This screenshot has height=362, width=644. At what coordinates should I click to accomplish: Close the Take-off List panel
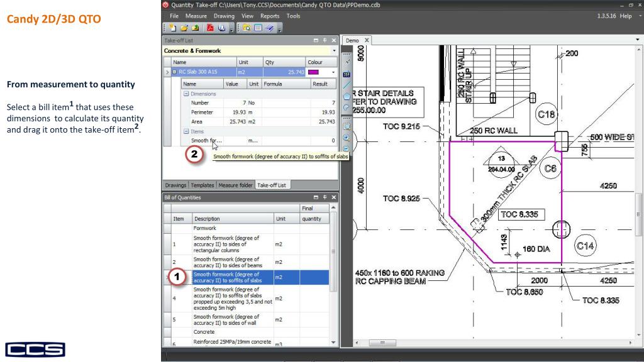click(333, 40)
